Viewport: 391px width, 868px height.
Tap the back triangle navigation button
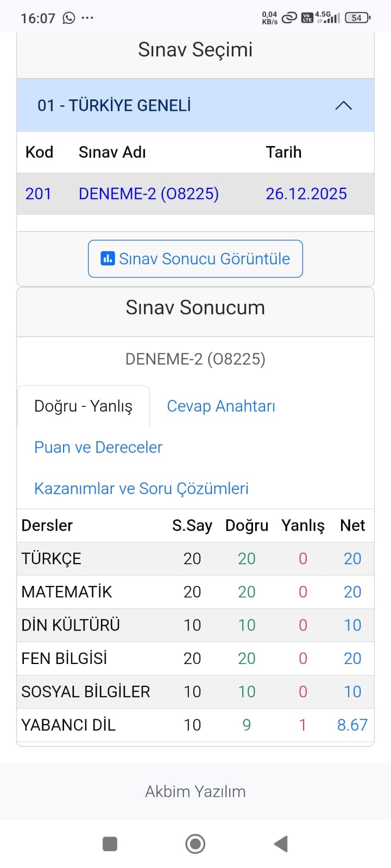[x=280, y=844]
